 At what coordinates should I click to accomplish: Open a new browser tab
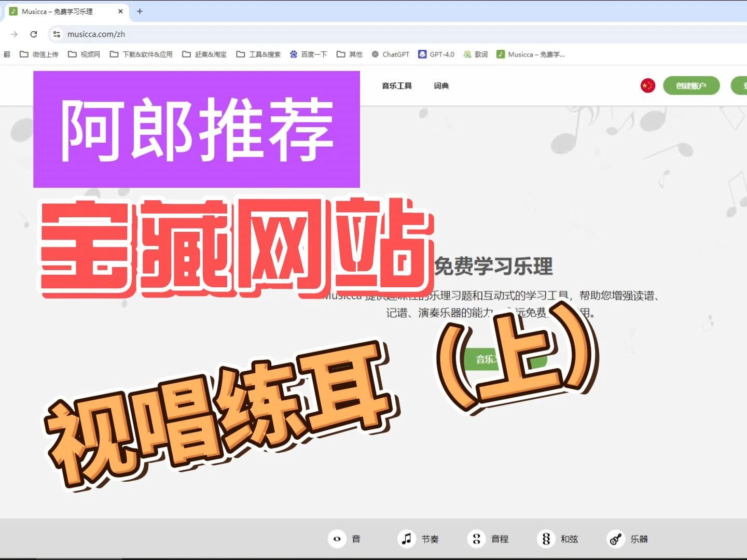140,11
